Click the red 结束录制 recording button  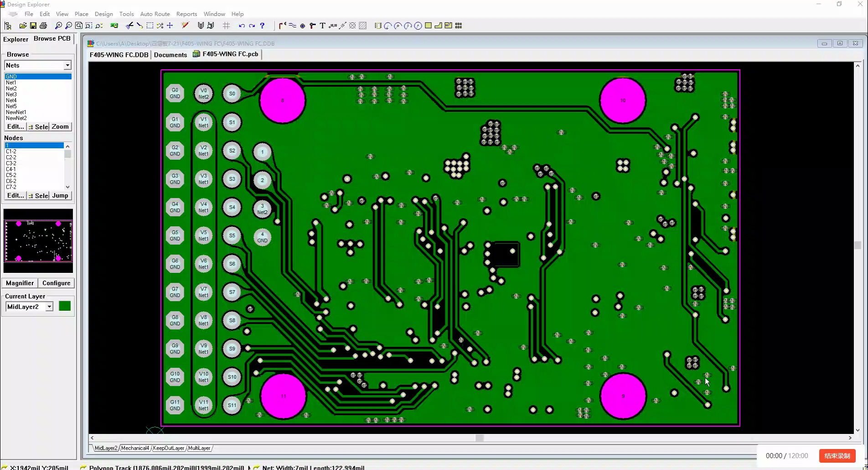pyautogui.click(x=837, y=455)
